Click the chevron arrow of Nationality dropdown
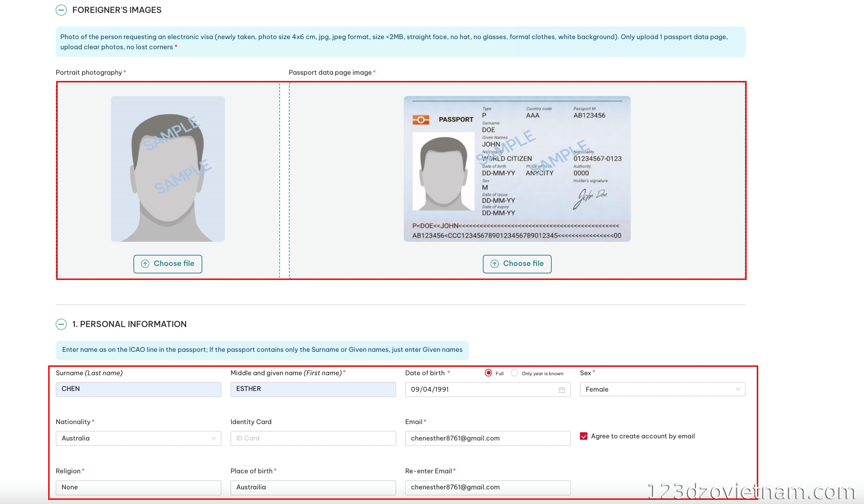 214,438
